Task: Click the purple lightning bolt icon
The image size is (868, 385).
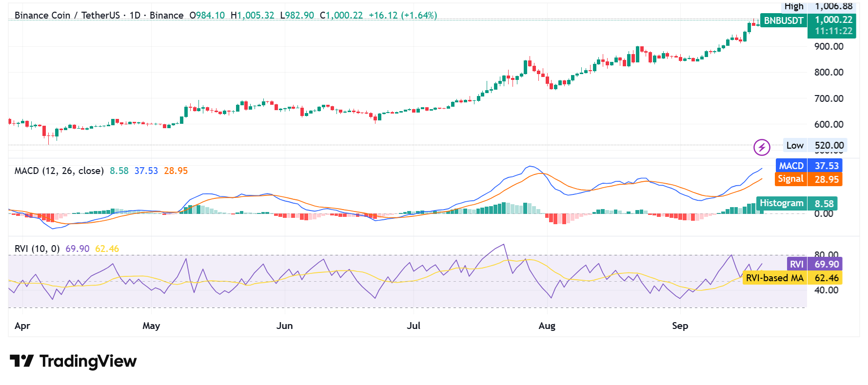Action: (x=762, y=147)
